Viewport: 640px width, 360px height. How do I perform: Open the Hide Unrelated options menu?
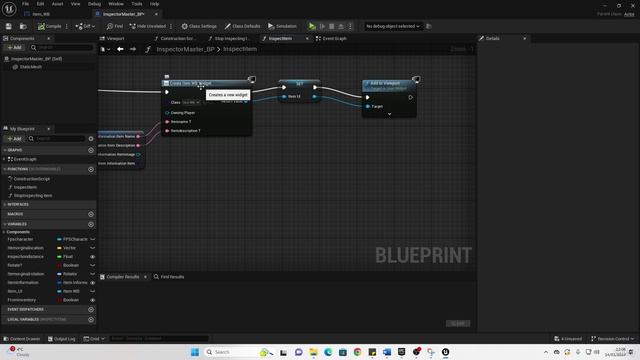click(x=171, y=26)
